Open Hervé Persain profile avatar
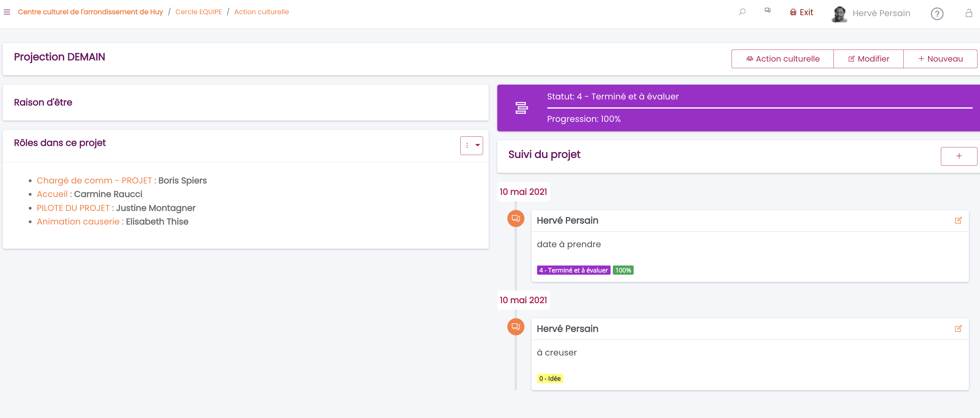Screen dimensions: 980x418 [839, 14]
